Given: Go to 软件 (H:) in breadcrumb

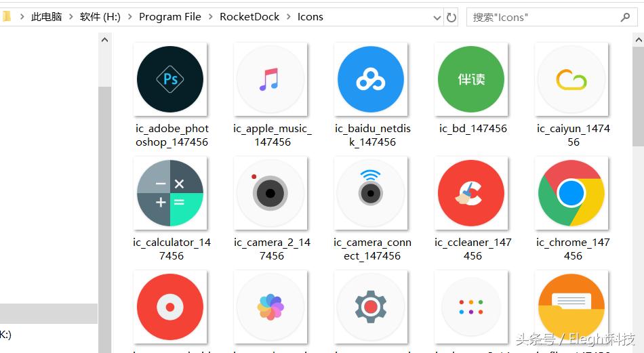Looking at the screenshot, I should point(100,17).
